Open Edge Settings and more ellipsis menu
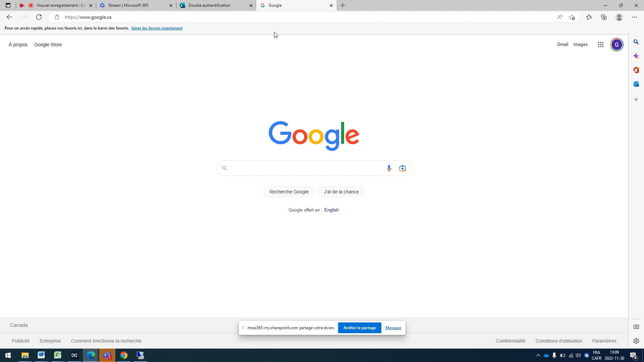Screen dimensions: 644x362 [x=634, y=17]
